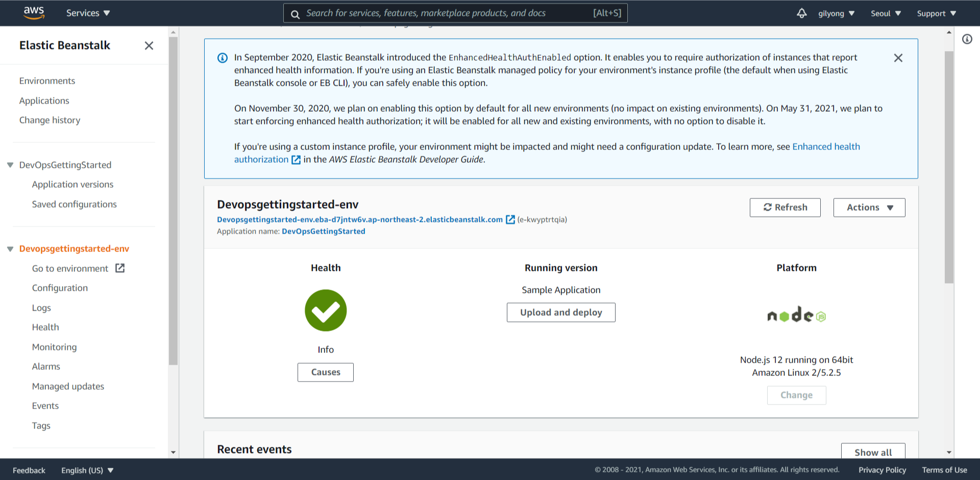
Task: Click the external icon beside Go to environment
Action: (120, 268)
